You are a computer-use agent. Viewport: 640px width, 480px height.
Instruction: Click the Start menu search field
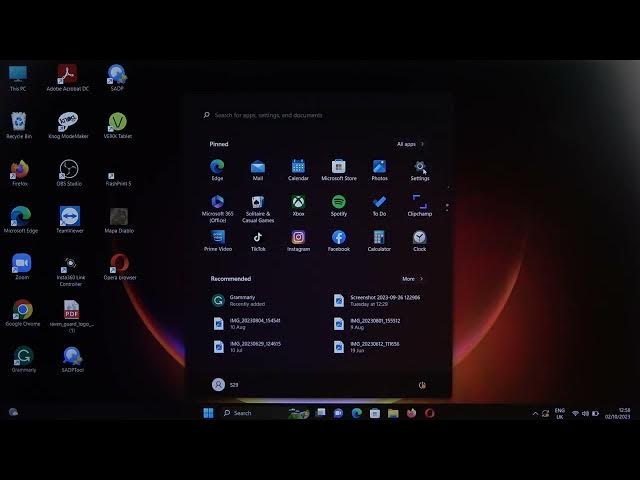click(318, 115)
